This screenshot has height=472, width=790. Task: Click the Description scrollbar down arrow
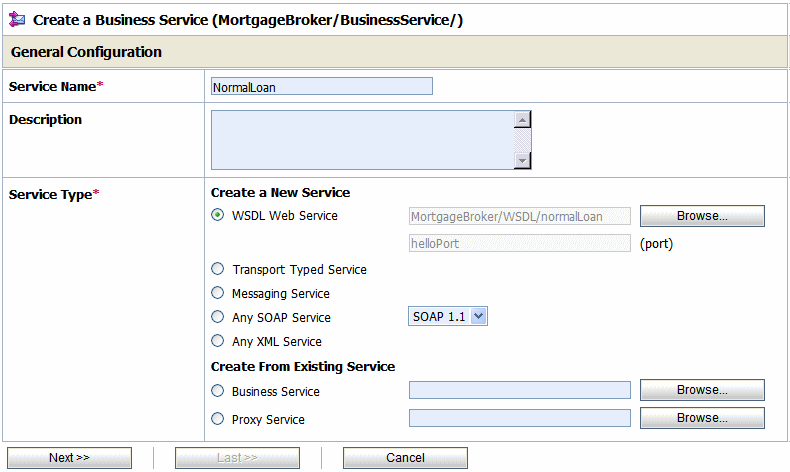[522, 161]
